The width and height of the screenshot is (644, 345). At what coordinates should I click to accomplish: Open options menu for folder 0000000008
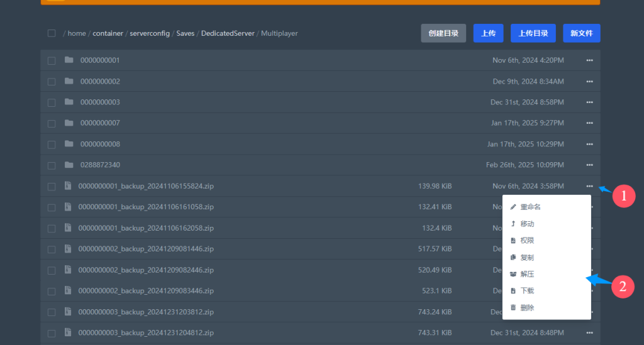(x=589, y=144)
